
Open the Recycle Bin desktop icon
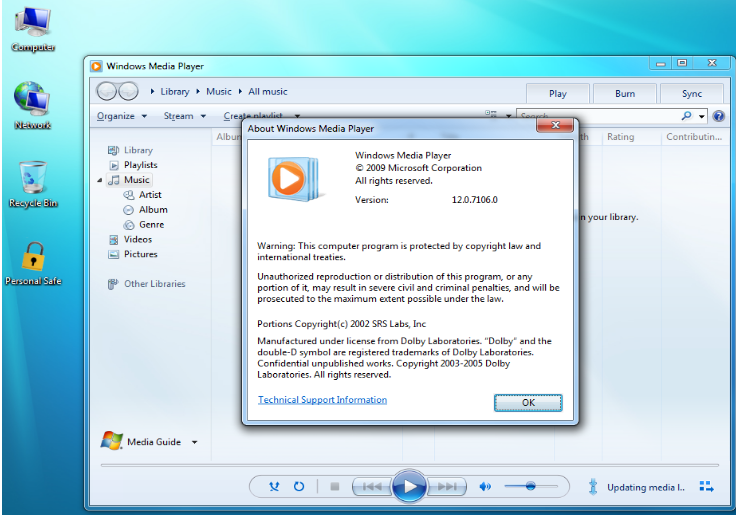click(x=33, y=184)
